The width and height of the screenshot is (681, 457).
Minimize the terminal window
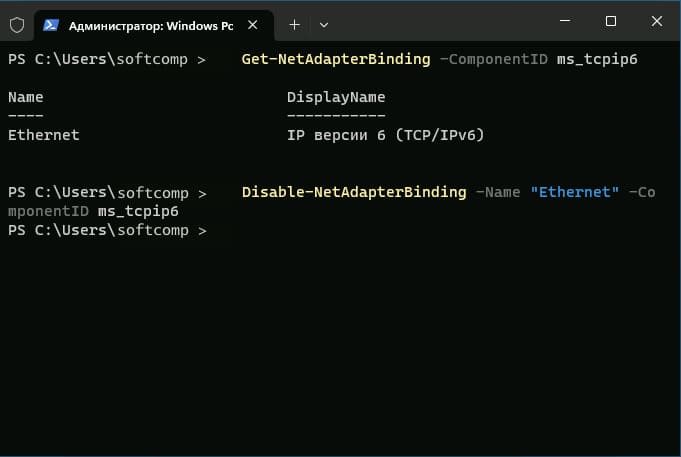pos(565,21)
